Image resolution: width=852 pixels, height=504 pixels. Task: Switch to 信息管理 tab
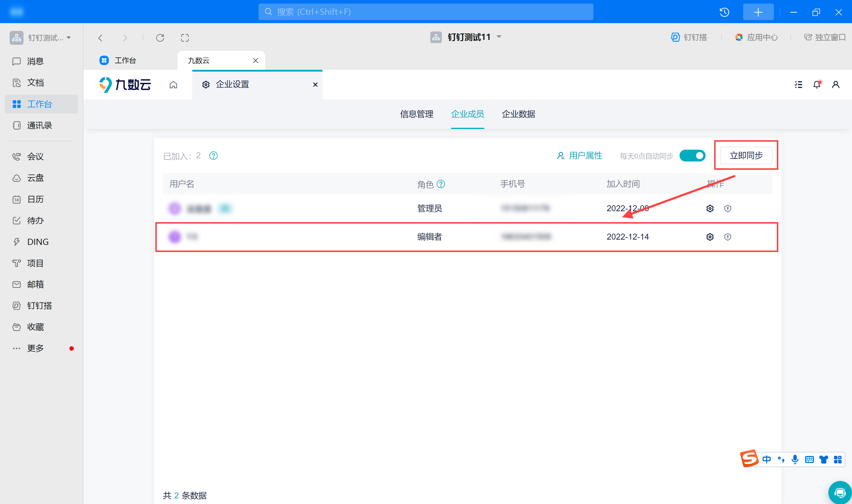click(x=417, y=114)
